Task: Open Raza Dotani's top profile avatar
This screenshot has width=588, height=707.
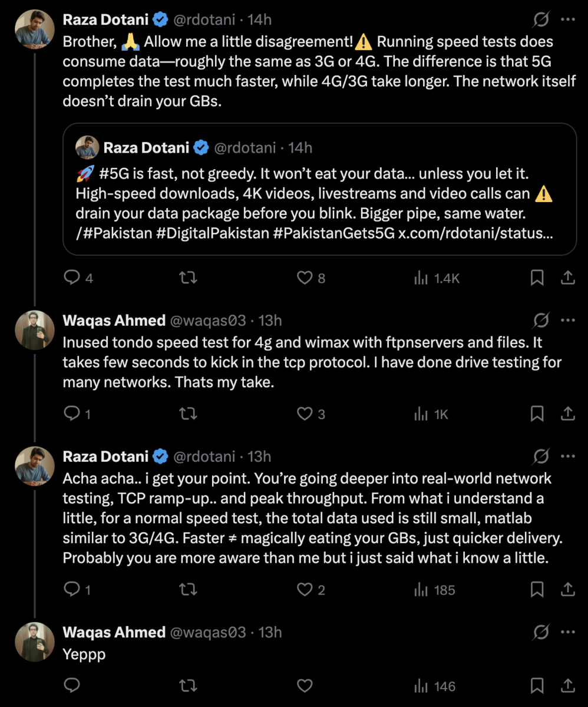Action: tap(33, 28)
